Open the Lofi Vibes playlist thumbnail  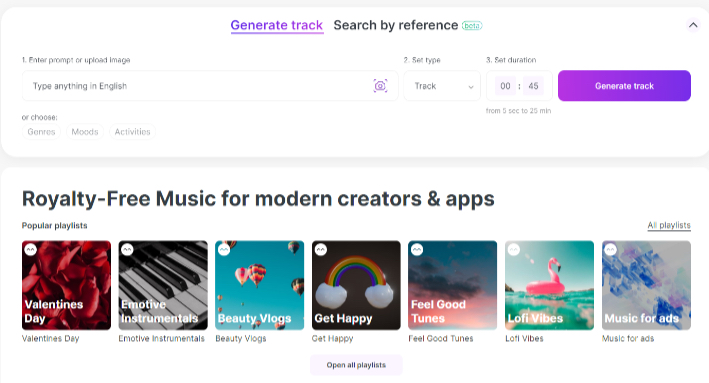pyautogui.click(x=549, y=285)
